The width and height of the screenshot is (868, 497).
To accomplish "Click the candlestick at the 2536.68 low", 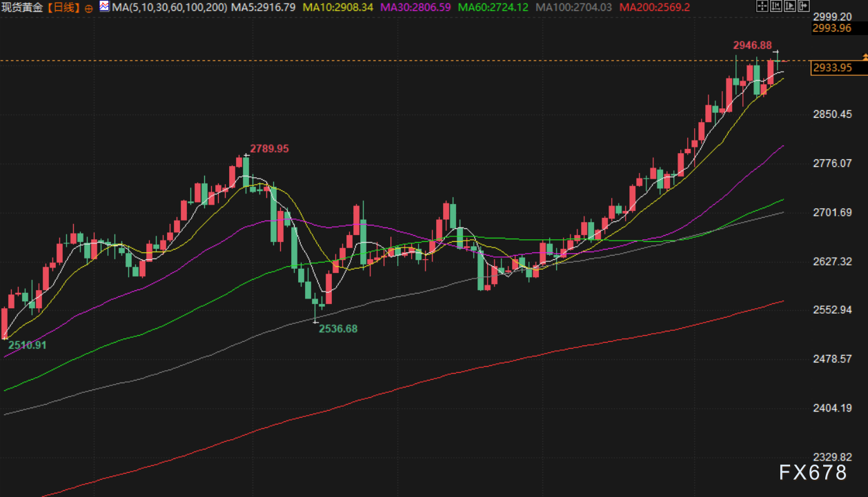I will click(315, 307).
